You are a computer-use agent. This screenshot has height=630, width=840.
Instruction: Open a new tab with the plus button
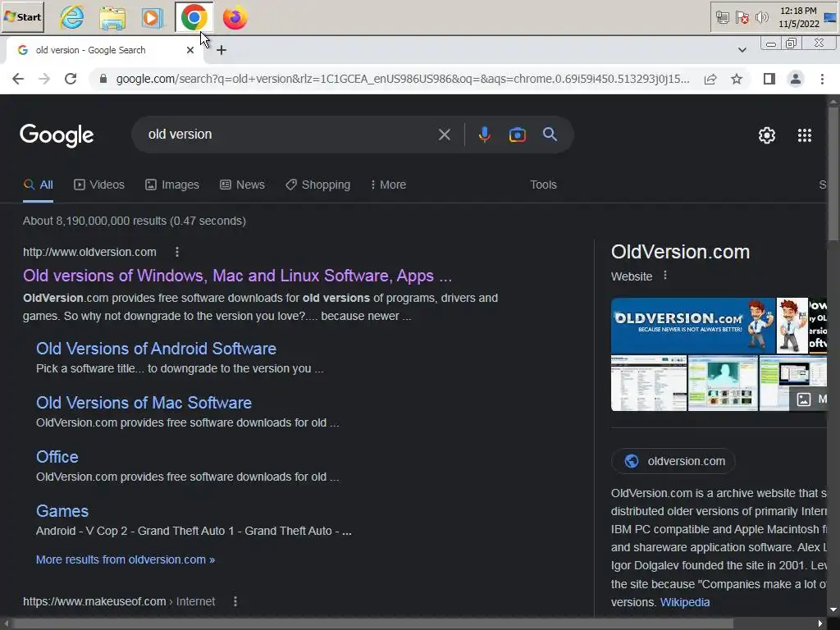pyautogui.click(x=221, y=50)
